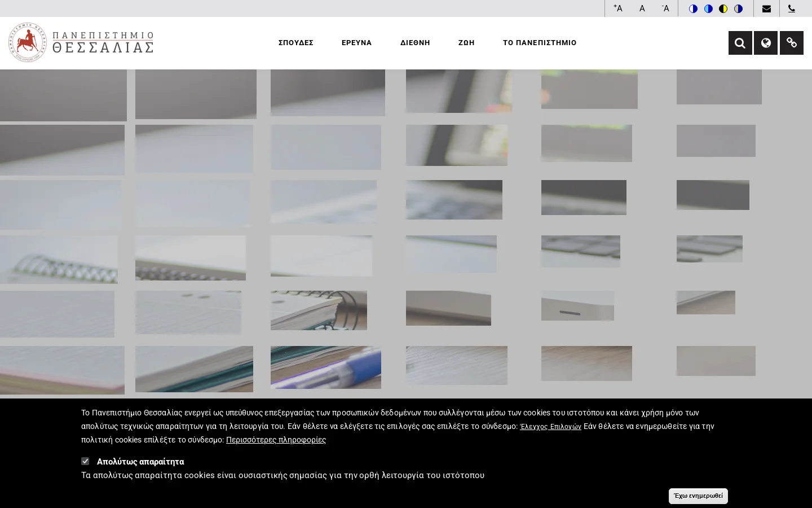Open search with magnifier icon
The height and width of the screenshot is (508, 812).
(x=740, y=43)
